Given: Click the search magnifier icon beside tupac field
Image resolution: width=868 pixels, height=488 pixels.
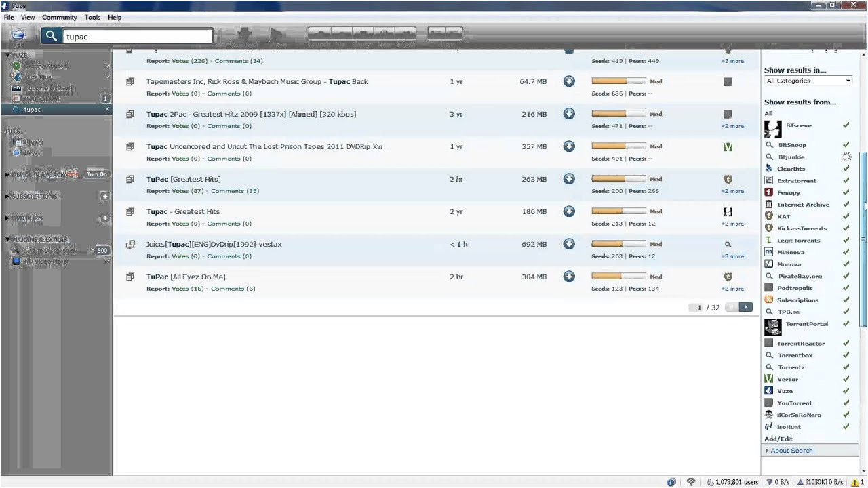Looking at the screenshot, I should 52,36.
